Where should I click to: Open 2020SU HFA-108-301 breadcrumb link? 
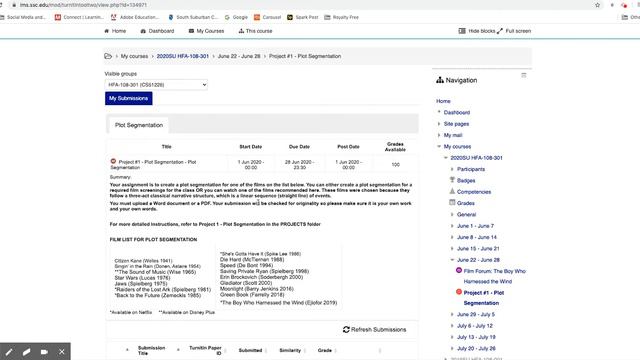tap(182, 56)
